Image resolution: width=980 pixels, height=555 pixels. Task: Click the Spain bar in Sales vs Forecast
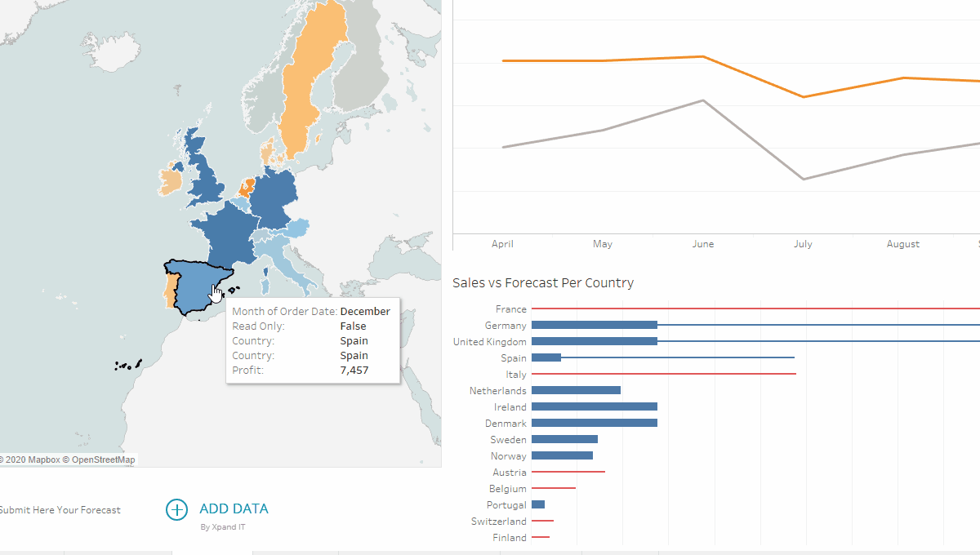[x=546, y=357]
